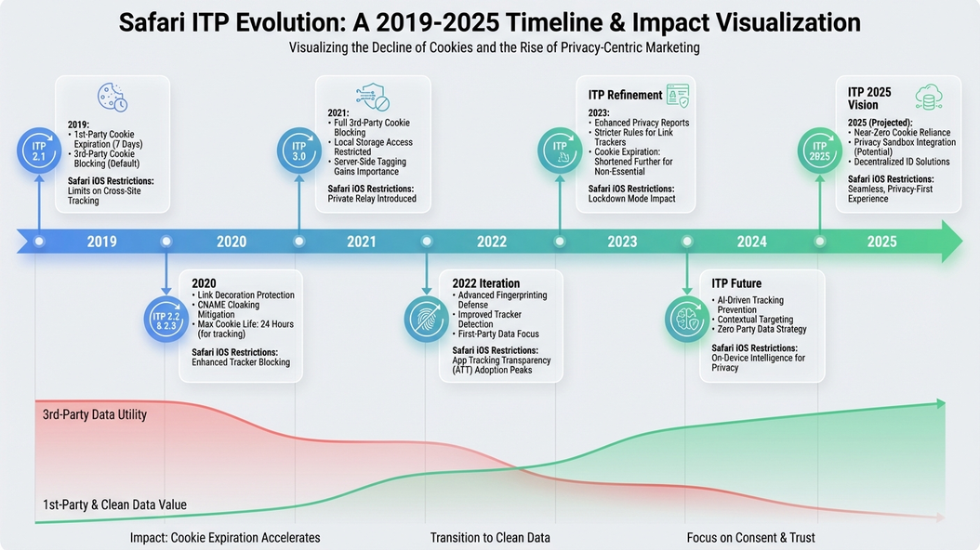Click the Transition to Clean Data label

pyautogui.click(x=490, y=537)
